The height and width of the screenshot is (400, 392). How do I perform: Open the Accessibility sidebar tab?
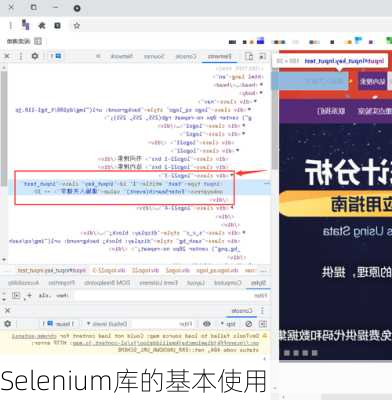pos(23,283)
